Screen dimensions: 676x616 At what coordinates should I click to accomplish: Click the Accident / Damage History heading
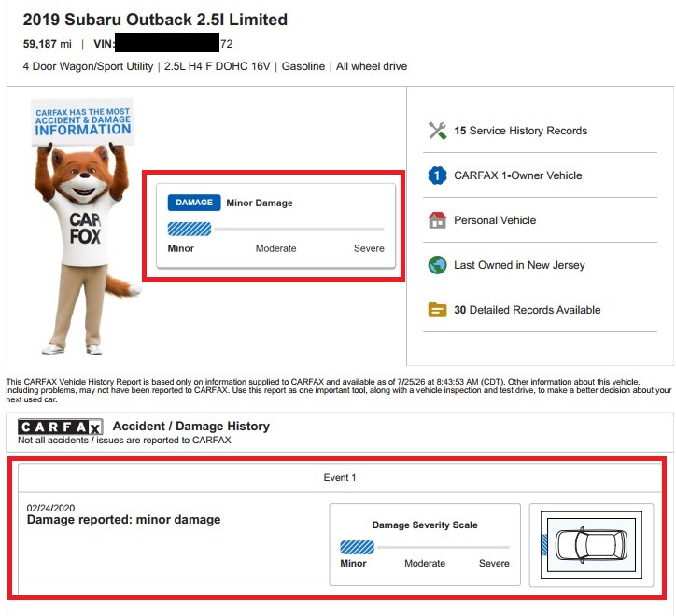tap(191, 426)
